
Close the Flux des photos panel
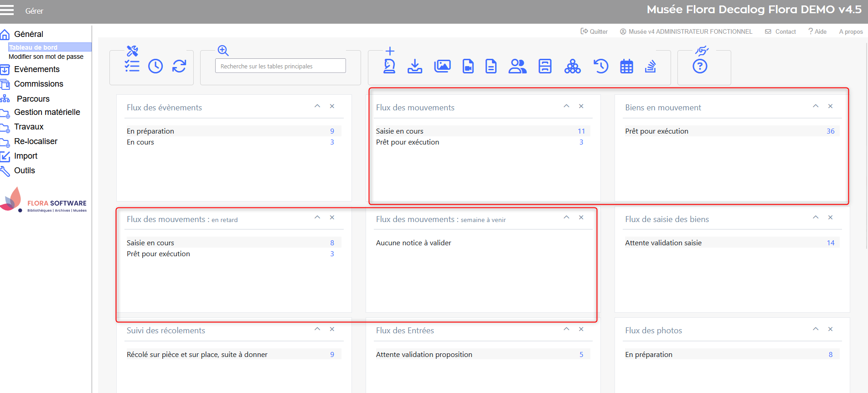click(830, 329)
